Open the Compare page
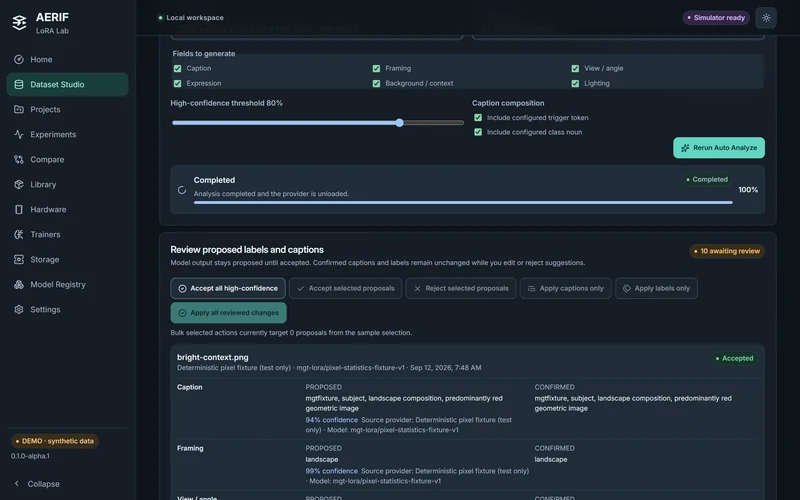800x500 pixels. (x=67, y=160)
